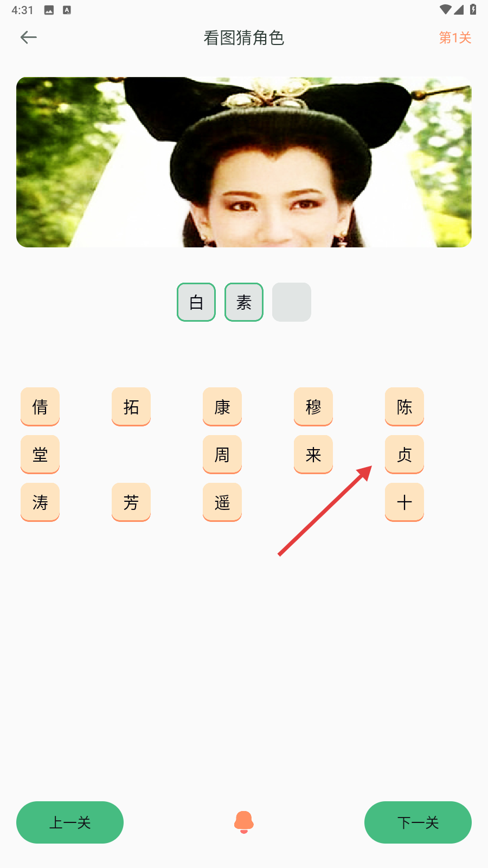
Task: Return to previous level with 上一关
Action: (70, 822)
